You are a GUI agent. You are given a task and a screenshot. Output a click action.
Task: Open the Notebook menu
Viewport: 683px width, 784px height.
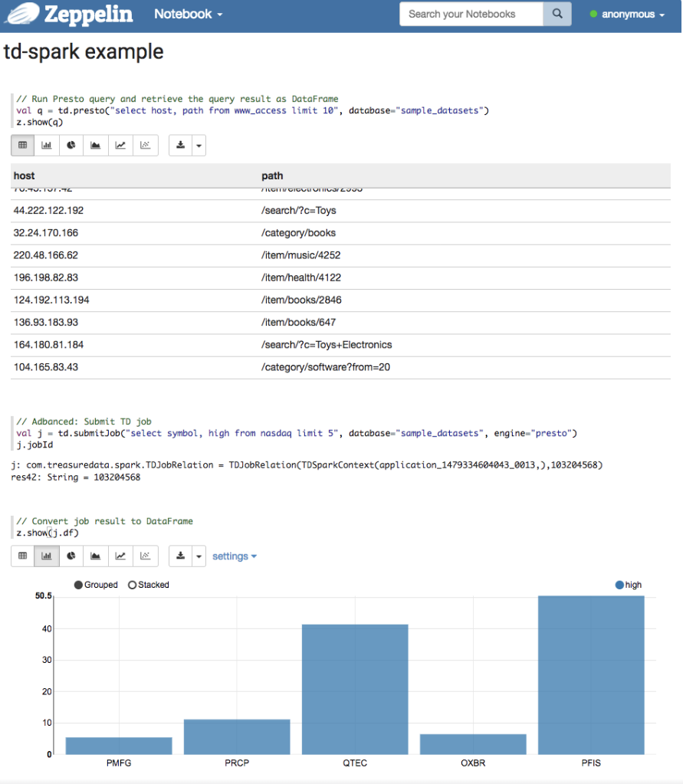tap(188, 14)
